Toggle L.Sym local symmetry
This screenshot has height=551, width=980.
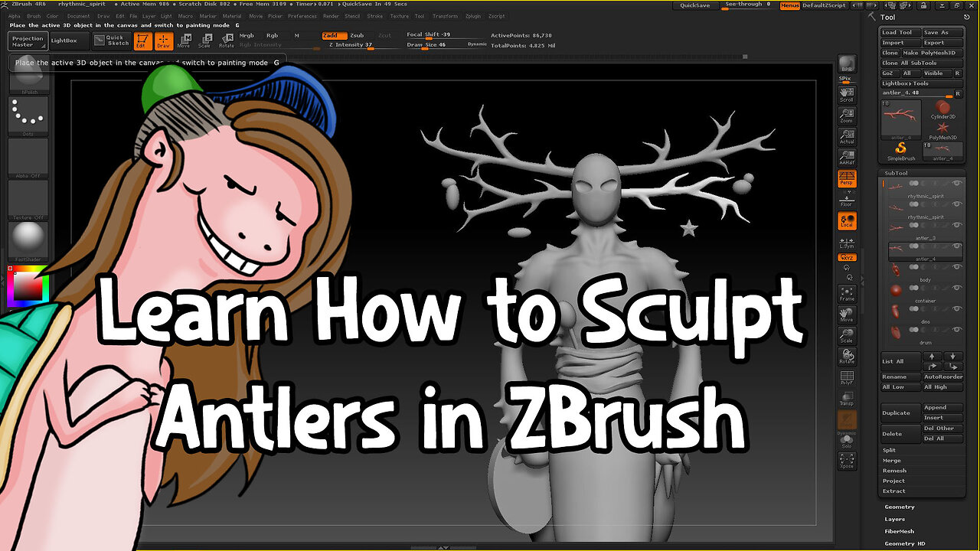[x=847, y=243]
